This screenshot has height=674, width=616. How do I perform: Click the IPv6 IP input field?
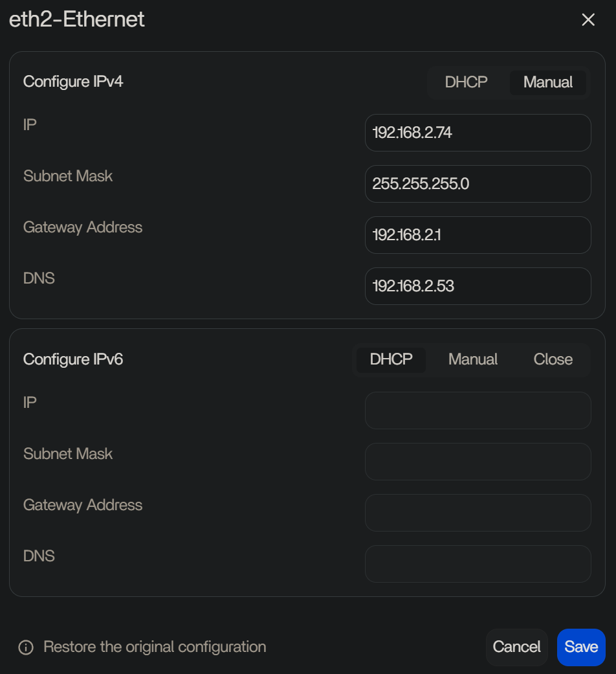(x=478, y=410)
